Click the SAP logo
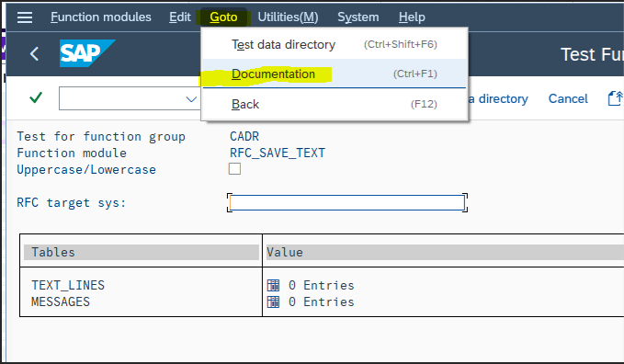This screenshot has height=364, width=624. click(87, 53)
